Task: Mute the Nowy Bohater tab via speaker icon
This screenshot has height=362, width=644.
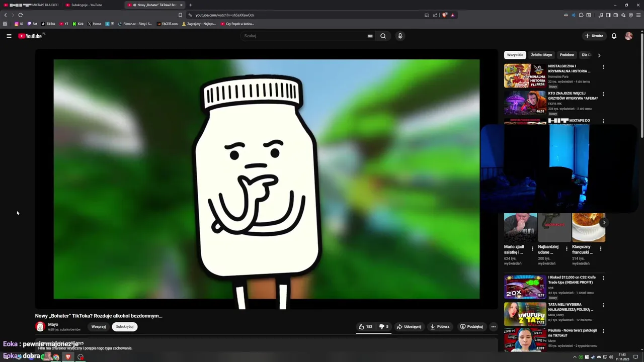Action: click(134, 5)
